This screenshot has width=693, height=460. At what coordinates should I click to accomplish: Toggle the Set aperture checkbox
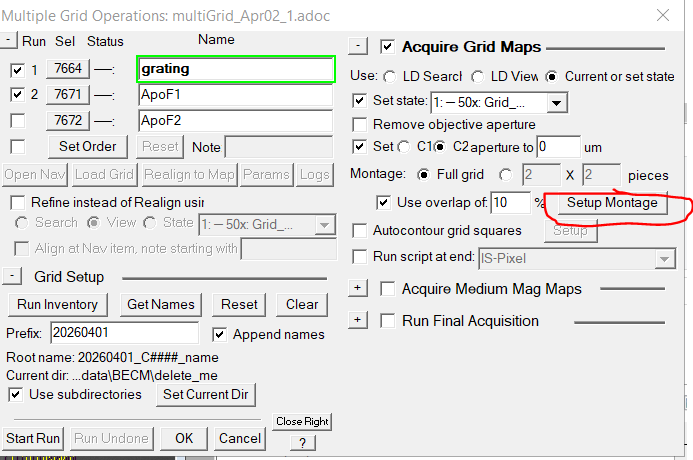pyautogui.click(x=360, y=147)
